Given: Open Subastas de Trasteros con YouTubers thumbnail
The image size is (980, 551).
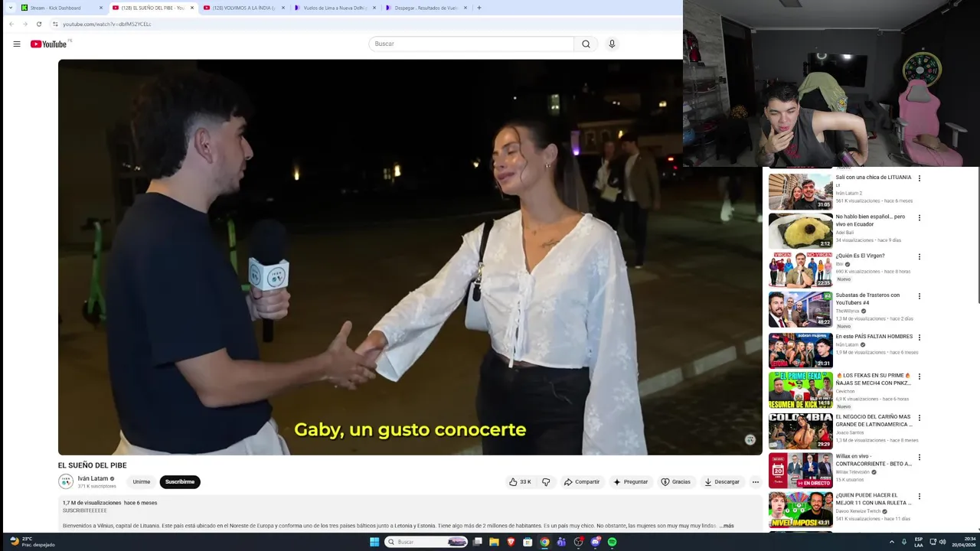Looking at the screenshot, I should coord(801,309).
